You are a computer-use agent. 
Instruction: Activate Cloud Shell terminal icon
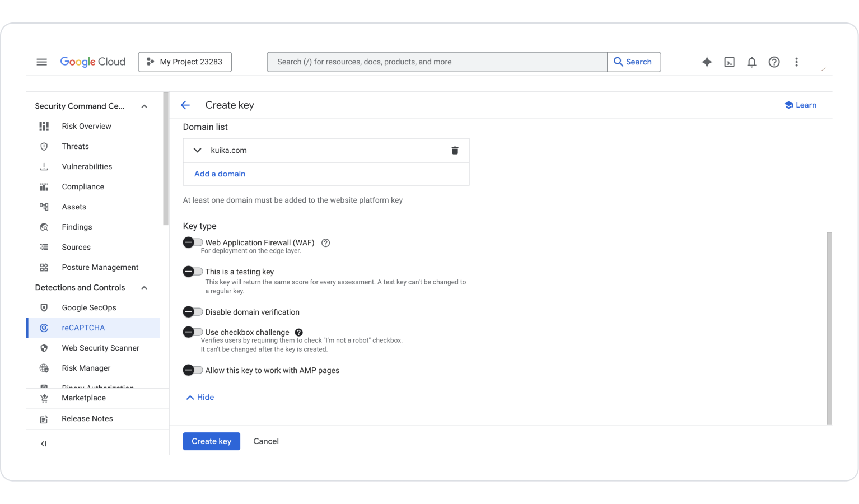click(729, 62)
